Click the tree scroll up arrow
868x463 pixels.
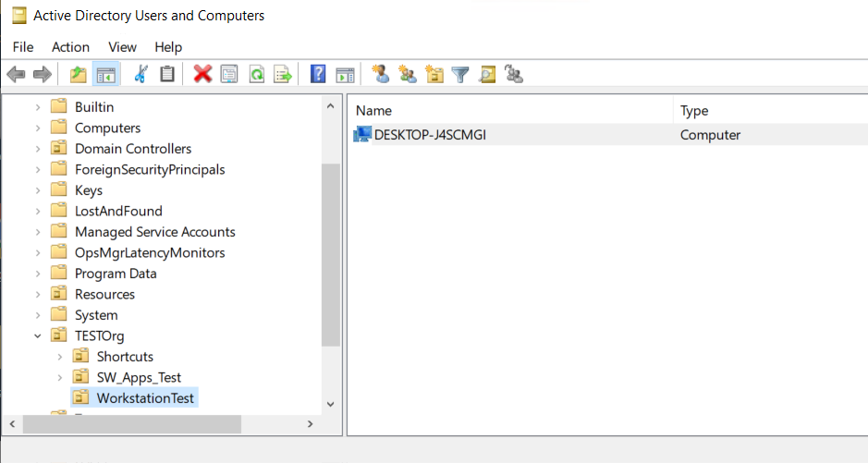tap(331, 106)
